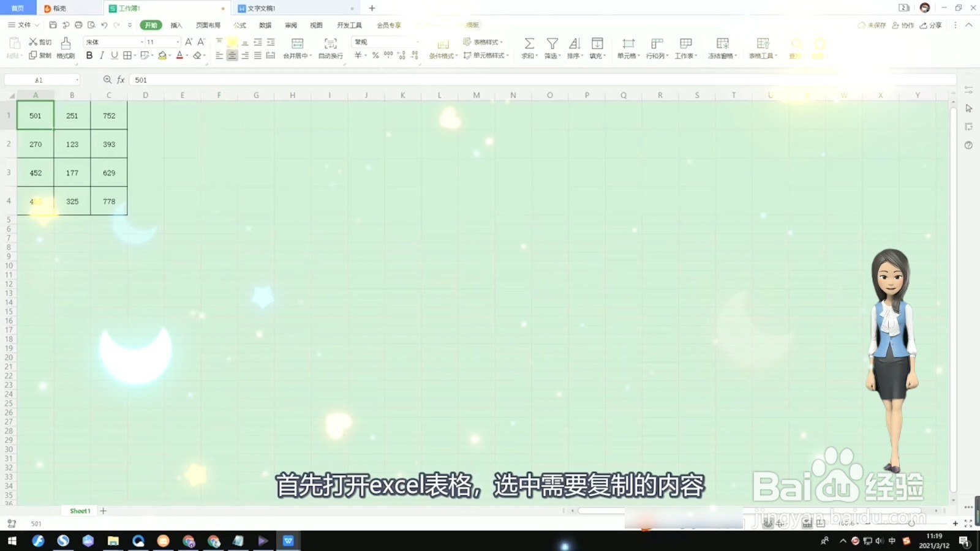
Task: Select the Sheet1 tab
Action: (x=80, y=511)
